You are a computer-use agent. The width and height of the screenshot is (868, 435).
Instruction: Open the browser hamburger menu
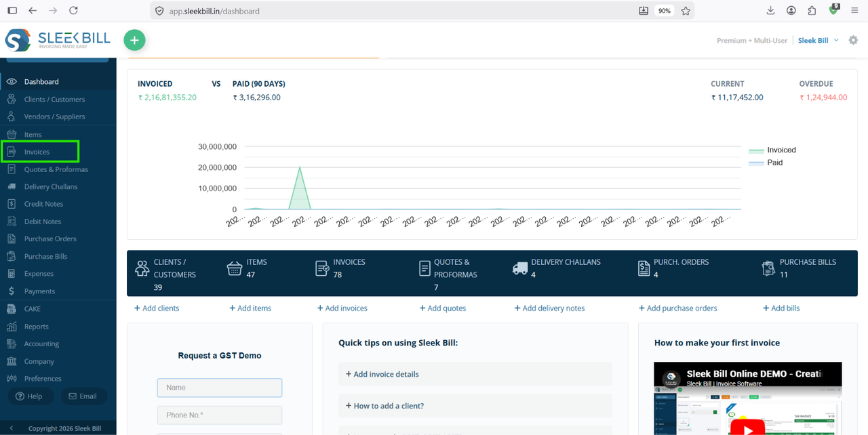coord(854,10)
